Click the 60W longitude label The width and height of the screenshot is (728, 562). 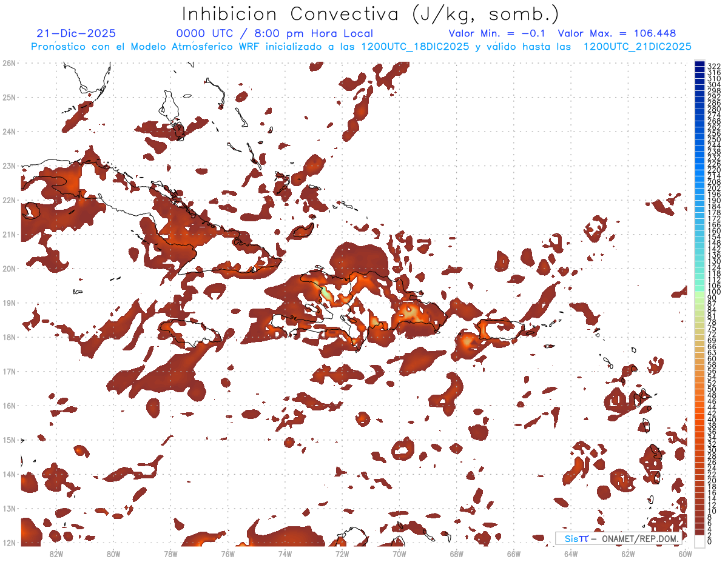pyautogui.click(x=685, y=554)
